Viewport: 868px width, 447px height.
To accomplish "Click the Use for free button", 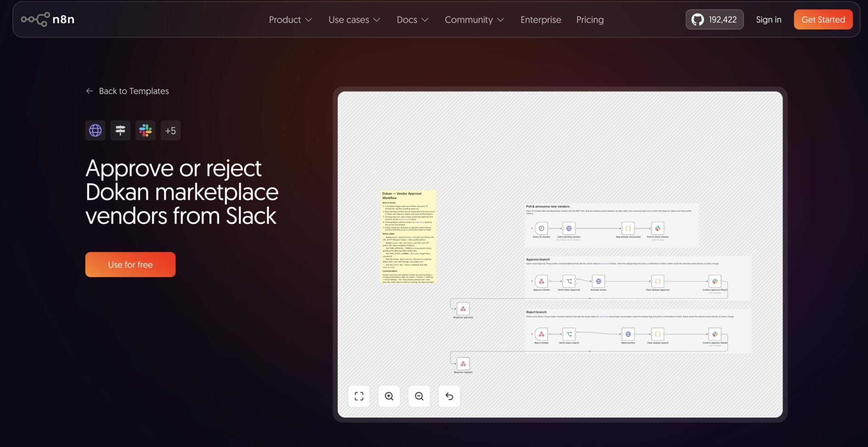I will 130,264.
